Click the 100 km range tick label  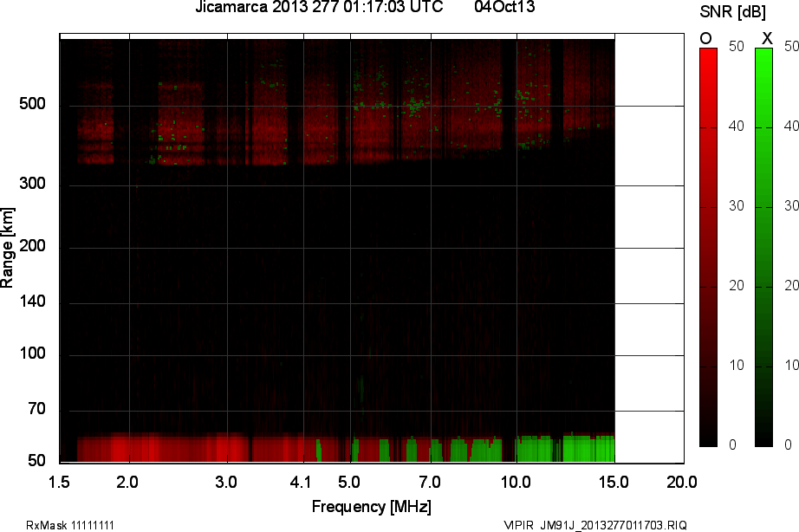tap(32, 354)
